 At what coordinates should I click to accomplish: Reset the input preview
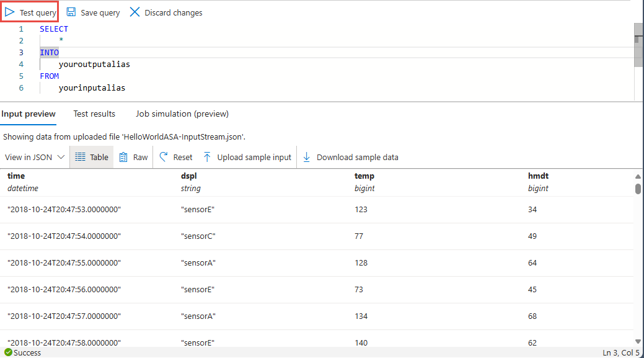pyautogui.click(x=176, y=157)
